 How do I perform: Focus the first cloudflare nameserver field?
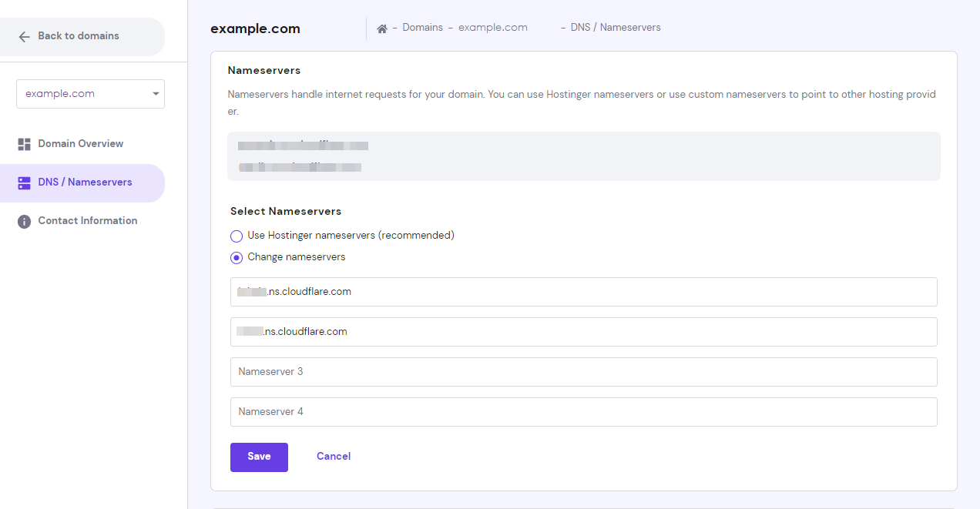pyautogui.click(x=583, y=292)
